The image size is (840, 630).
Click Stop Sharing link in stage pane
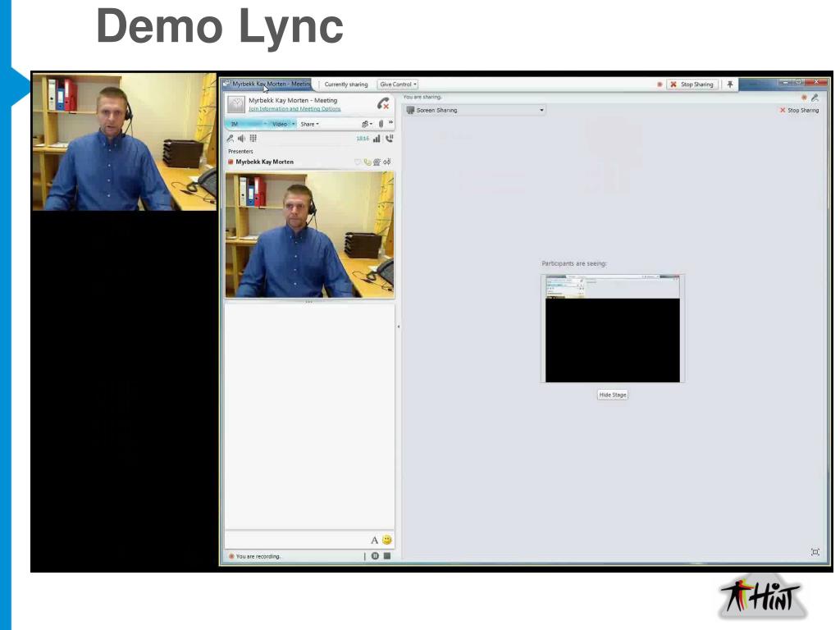tap(799, 111)
